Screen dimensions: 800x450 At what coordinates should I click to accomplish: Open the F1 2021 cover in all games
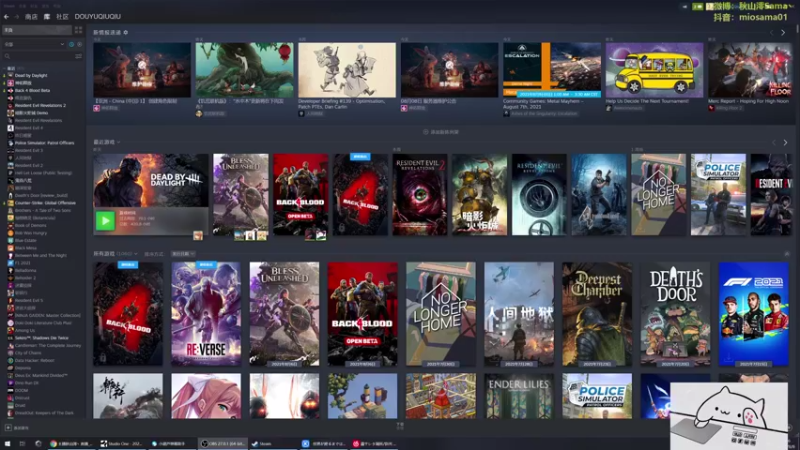(754, 314)
